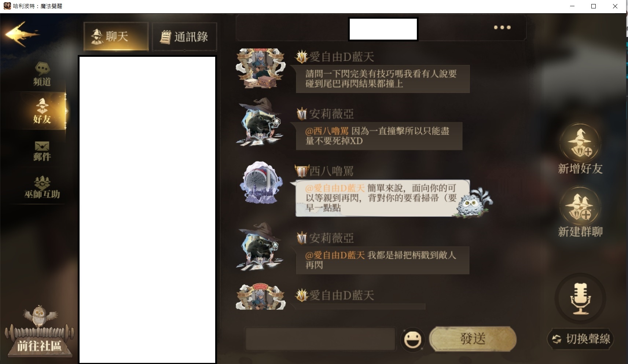View 西八嚕罵's avatar profile
Image resolution: width=628 pixels, height=364 pixels.
261,182
